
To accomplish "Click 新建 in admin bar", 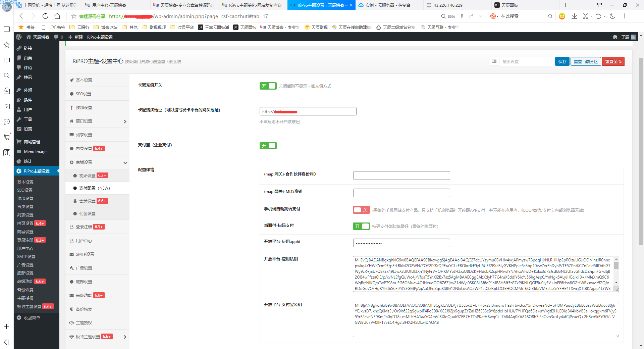I will click(76, 37).
